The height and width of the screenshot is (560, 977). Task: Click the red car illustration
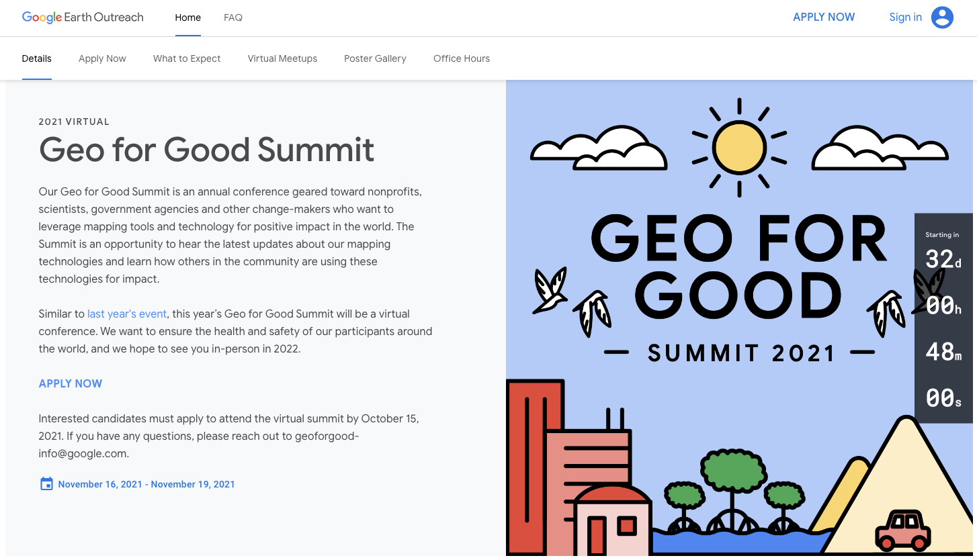pyautogui.click(x=904, y=530)
